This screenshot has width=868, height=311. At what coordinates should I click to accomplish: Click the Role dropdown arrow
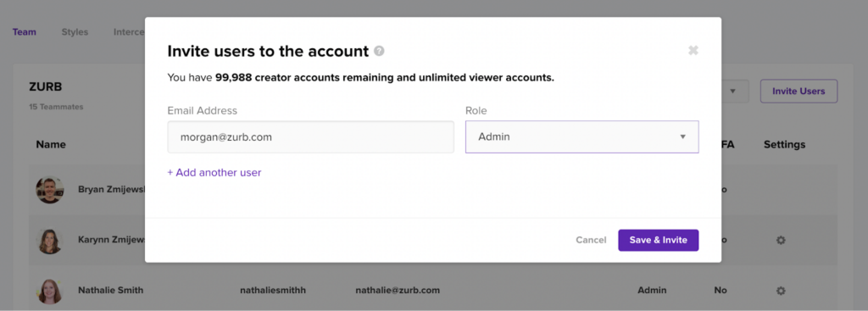coord(682,136)
